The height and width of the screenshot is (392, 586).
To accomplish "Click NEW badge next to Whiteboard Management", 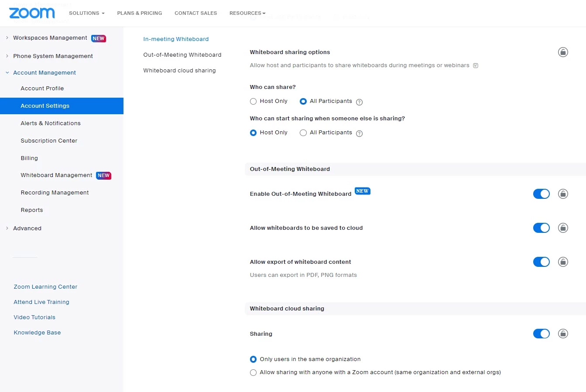I will (x=104, y=175).
